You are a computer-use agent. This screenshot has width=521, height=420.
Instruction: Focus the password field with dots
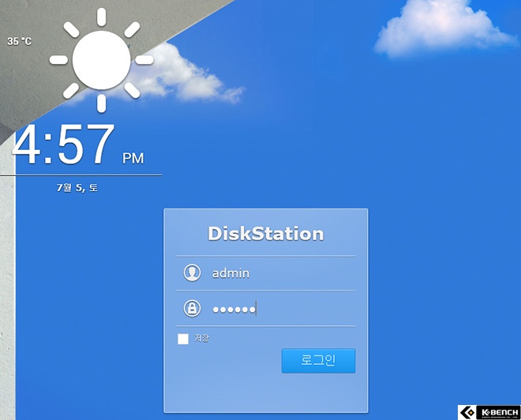coord(266,309)
